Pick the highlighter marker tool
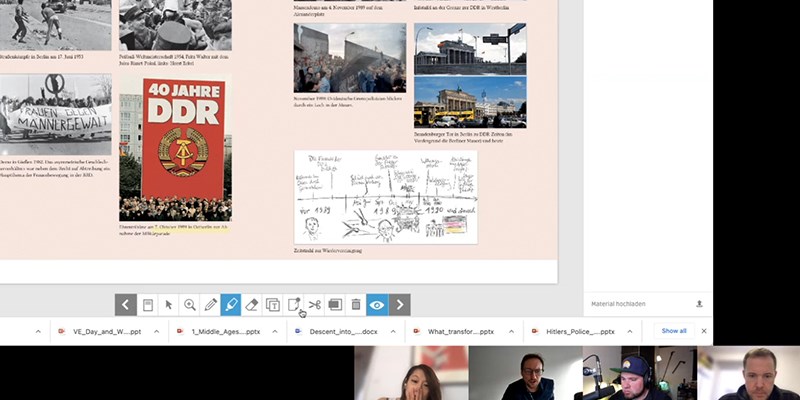The width and height of the screenshot is (800, 400). click(x=231, y=305)
